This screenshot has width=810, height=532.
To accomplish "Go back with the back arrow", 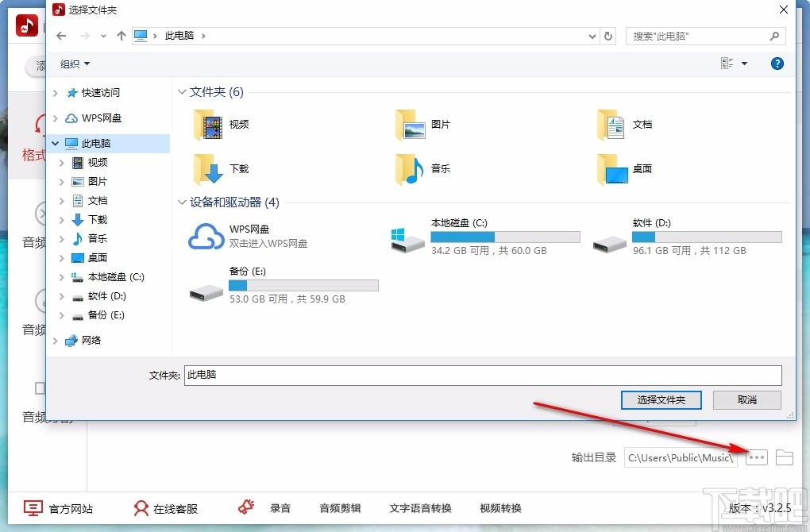I will (x=61, y=36).
